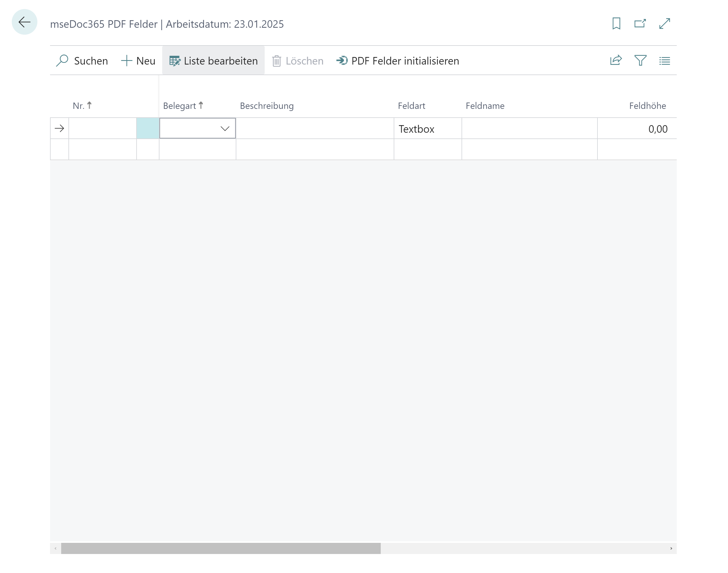
Task: Toggle Liste bearbeiten edit mode
Action: 214,61
